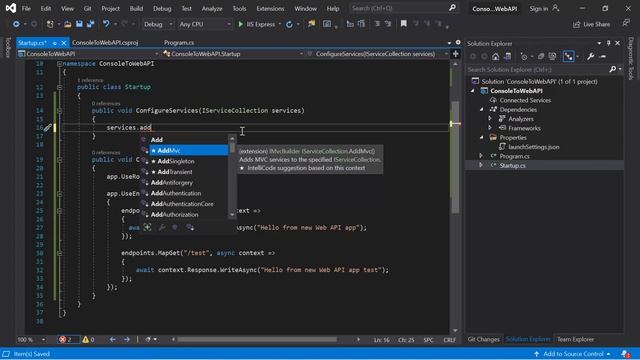This screenshot has height=360, width=640.
Task: Open the Debug configuration dropdown
Action: pos(158,24)
